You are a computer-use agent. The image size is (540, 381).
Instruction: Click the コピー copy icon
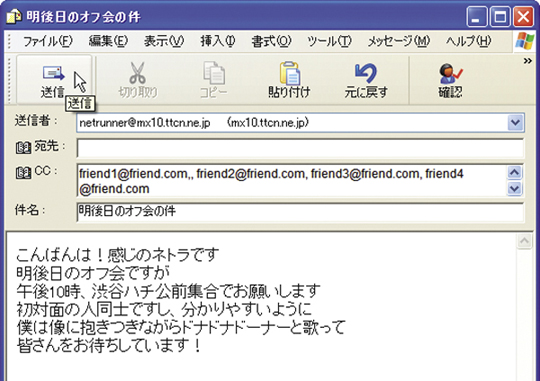[x=214, y=73]
